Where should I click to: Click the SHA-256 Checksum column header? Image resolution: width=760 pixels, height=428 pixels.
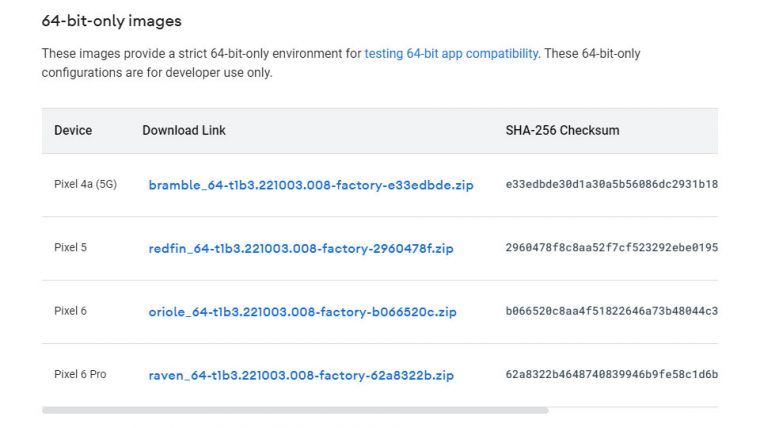pyautogui.click(x=562, y=131)
